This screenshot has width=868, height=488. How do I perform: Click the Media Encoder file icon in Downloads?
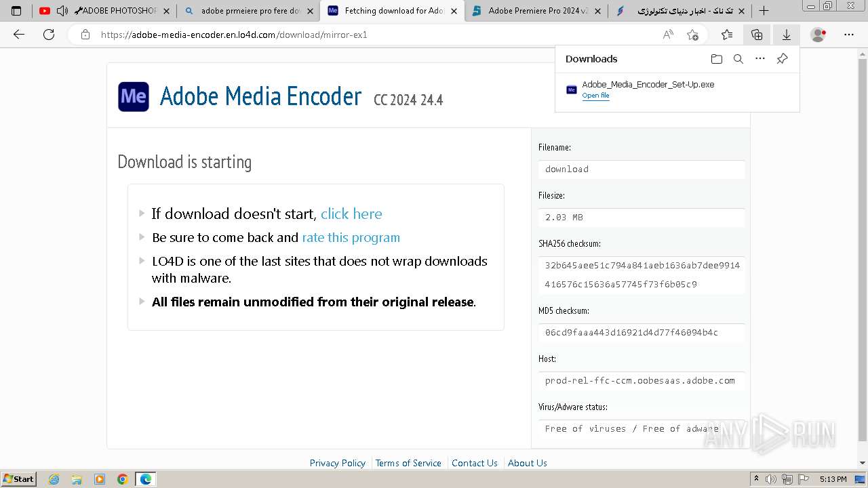point(572,89)
